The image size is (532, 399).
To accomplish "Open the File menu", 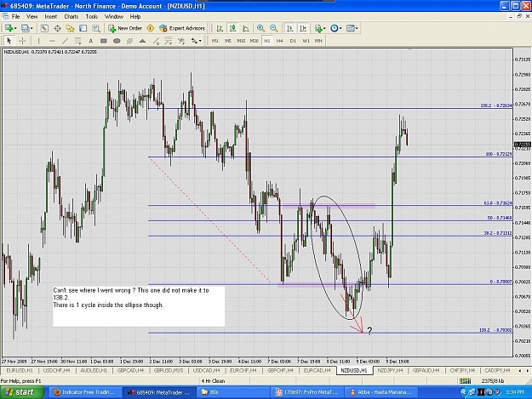I will pos(15,16).
